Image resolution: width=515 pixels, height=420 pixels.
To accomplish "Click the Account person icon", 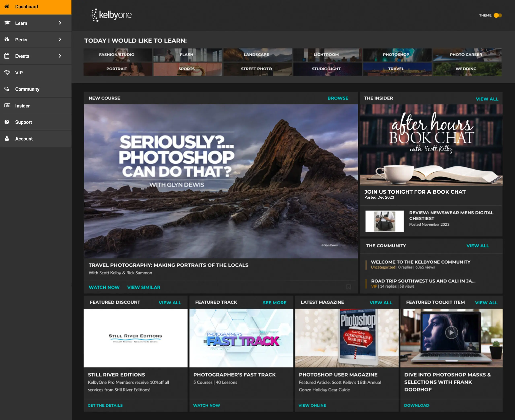I will pyautogui.click(x=7, y=138).
